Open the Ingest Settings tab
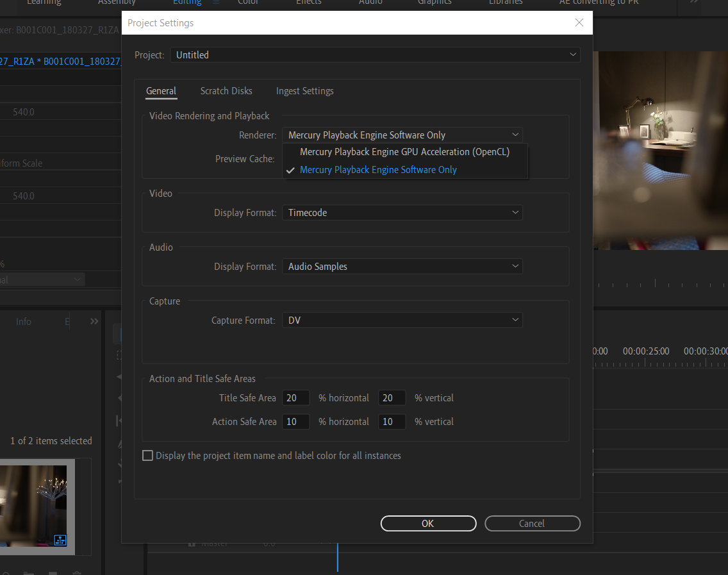Viewport: 728px width, 575px height. (x=304, y=91)
